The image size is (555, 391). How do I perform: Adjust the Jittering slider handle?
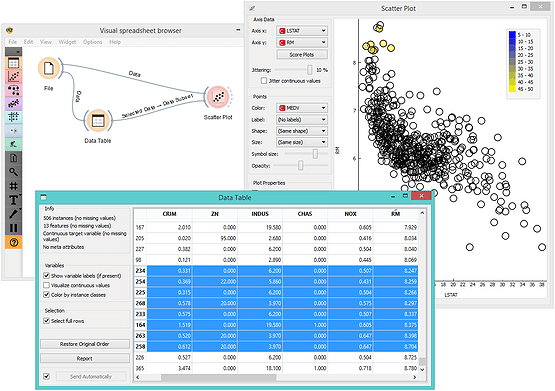coord(310,70)
